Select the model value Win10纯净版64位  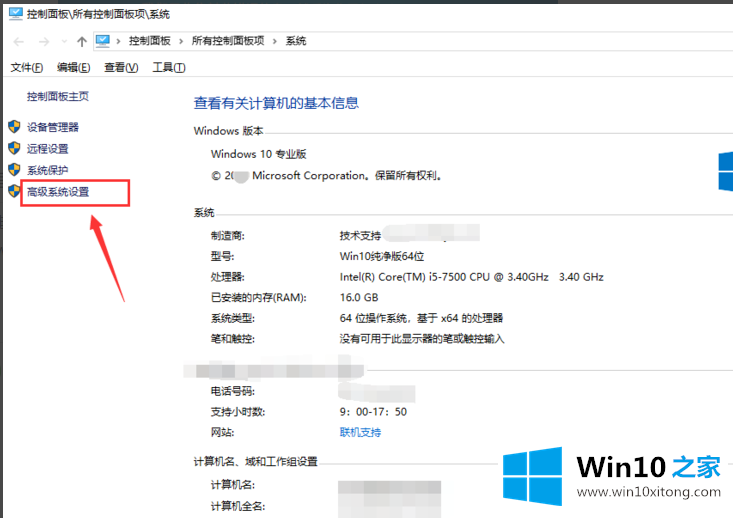[x=382, y=257]
